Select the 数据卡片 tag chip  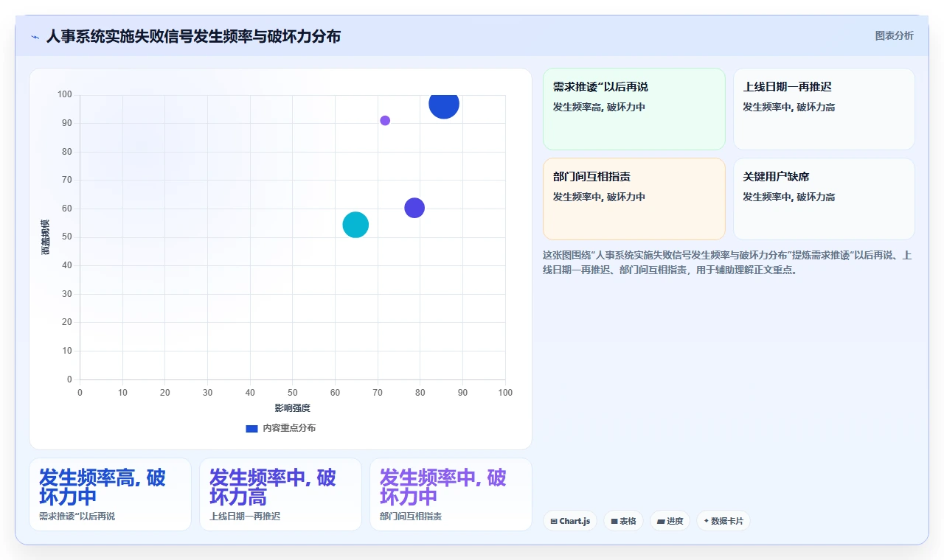(x=723, y=521)
